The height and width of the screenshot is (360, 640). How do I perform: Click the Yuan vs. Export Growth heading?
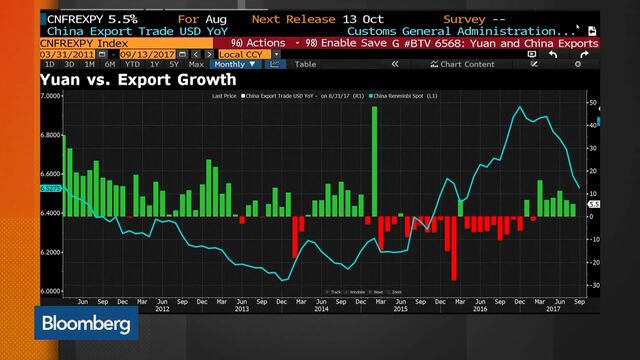(x=138, y=80)
